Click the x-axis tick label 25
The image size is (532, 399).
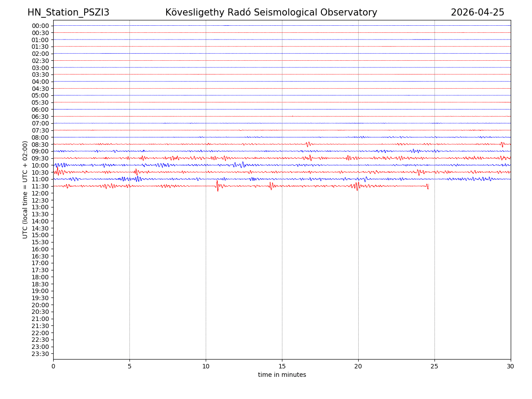click(434, 367)
